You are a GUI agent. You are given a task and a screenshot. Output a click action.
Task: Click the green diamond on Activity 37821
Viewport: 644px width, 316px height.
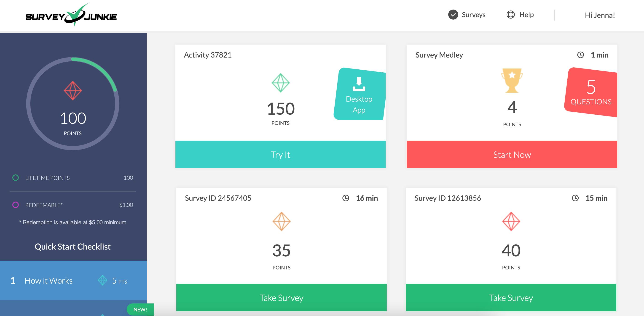(281, 82)
